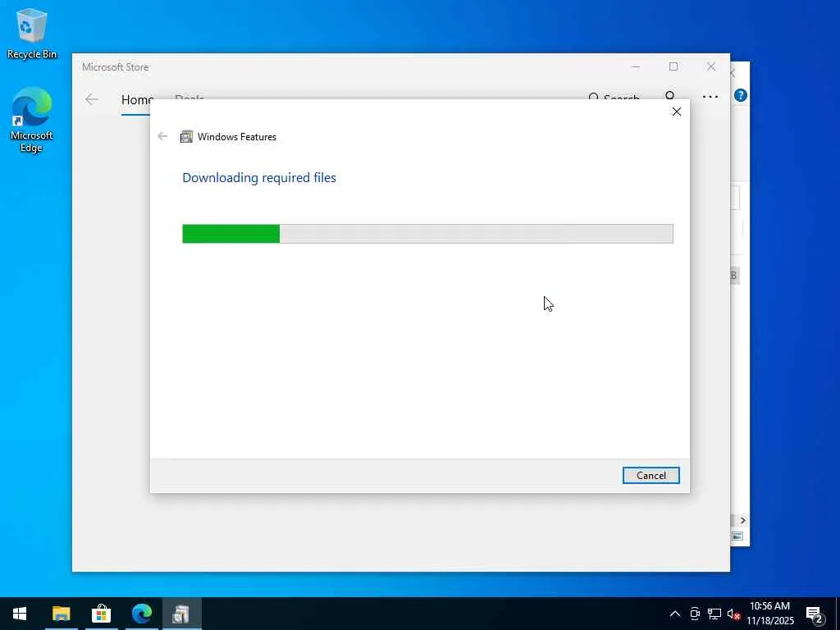
Task: Open the Recycle Bin desktop icon
Action: click(x=32, y=33)
